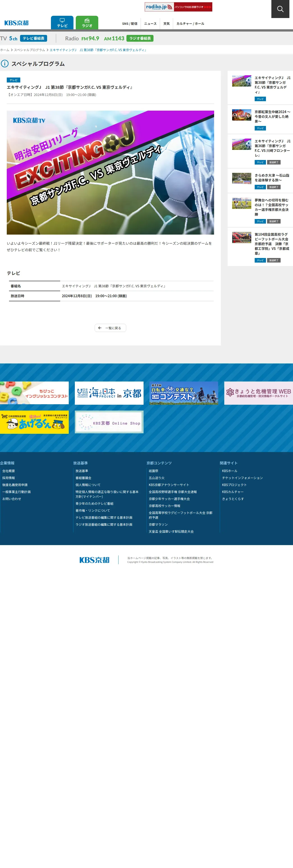
Task: Open sidebar item 京都紅葉生中継2024
Action: point(260,119)
